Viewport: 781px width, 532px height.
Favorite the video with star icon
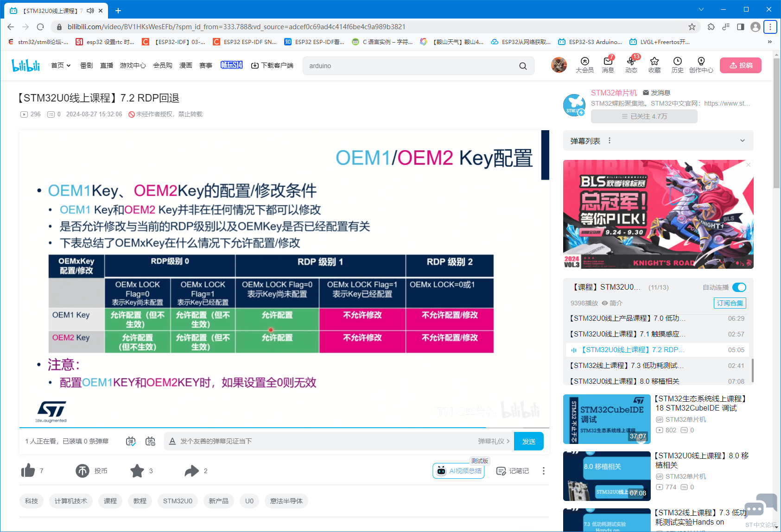pos(137,471)
